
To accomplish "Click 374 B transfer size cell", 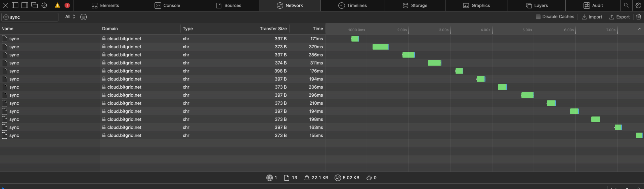I will (x=281, y=63).
